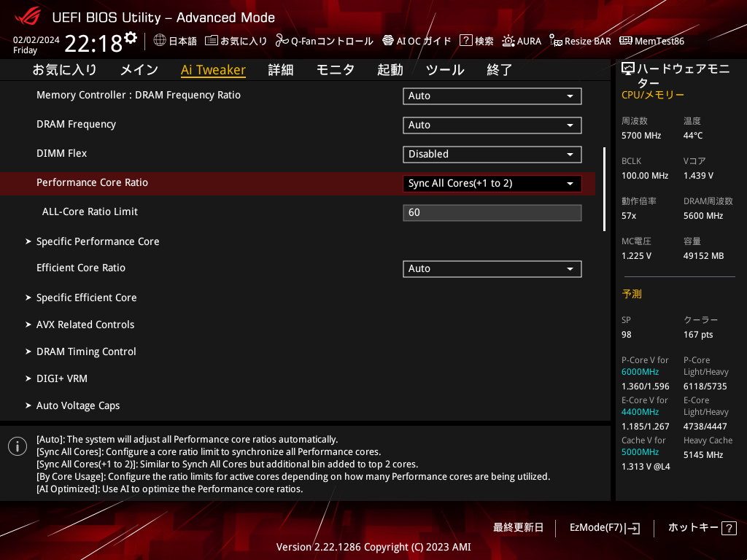
Task: Click the AI OC ガイド button
Action: coord(417,41)
